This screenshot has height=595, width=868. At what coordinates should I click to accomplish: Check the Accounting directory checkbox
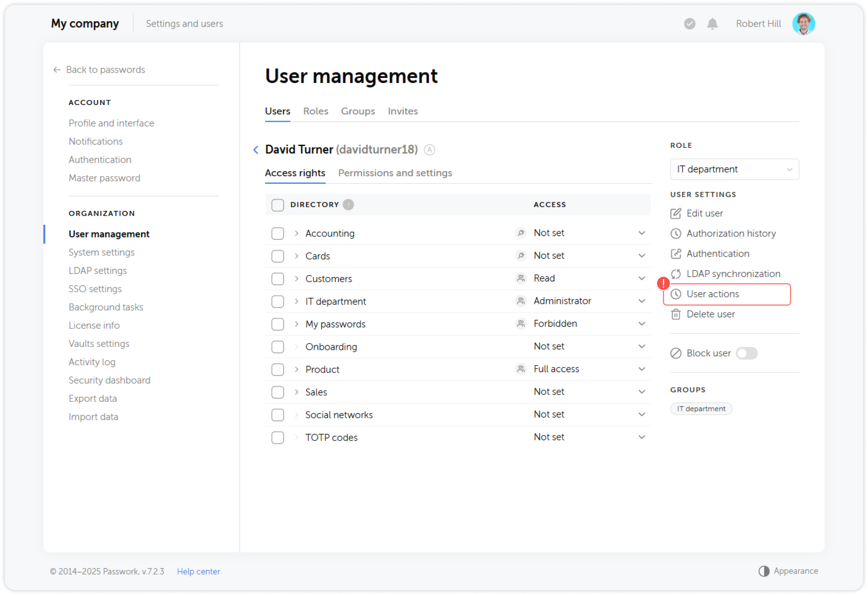click(277, 233)
